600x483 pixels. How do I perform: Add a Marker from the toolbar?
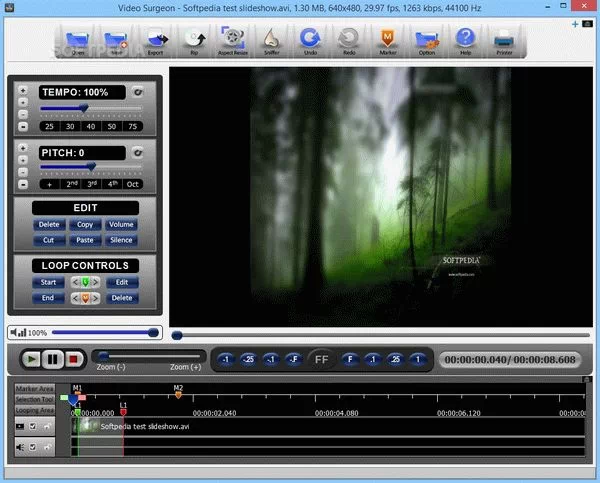click(x=387, y=40)
